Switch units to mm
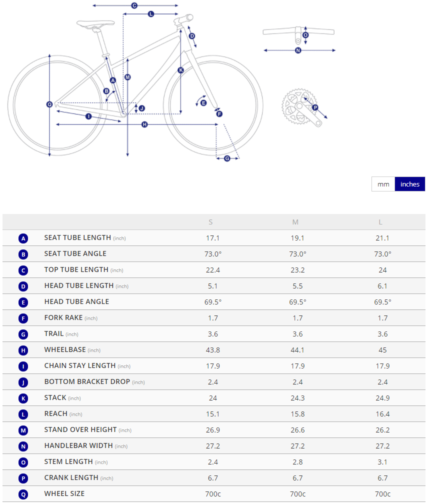Viewport: 428px width, 504px height. pos(383,184)
